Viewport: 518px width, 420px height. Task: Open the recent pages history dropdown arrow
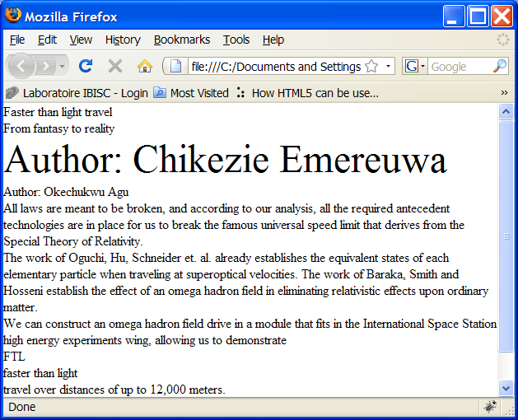pos(62,66)
